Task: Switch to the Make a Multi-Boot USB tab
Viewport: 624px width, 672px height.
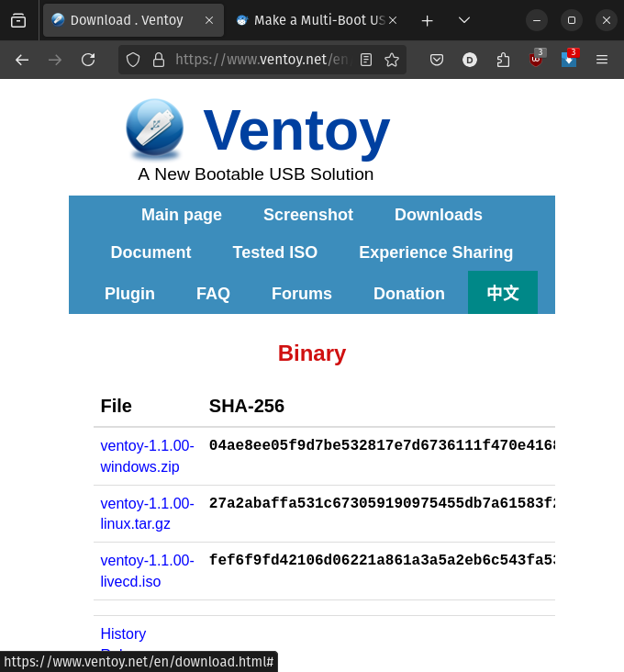Action: (316, 20)
